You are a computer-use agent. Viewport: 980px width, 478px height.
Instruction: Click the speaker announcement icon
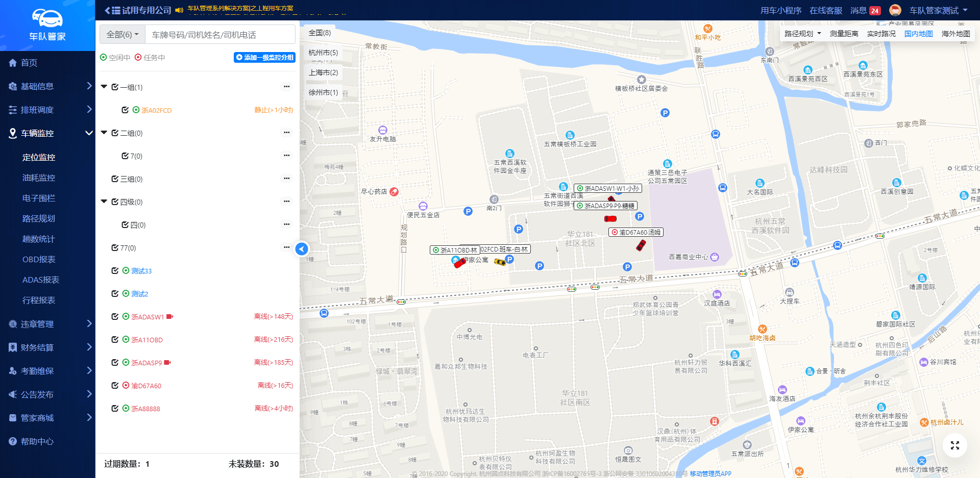click(x=179, y=10)
